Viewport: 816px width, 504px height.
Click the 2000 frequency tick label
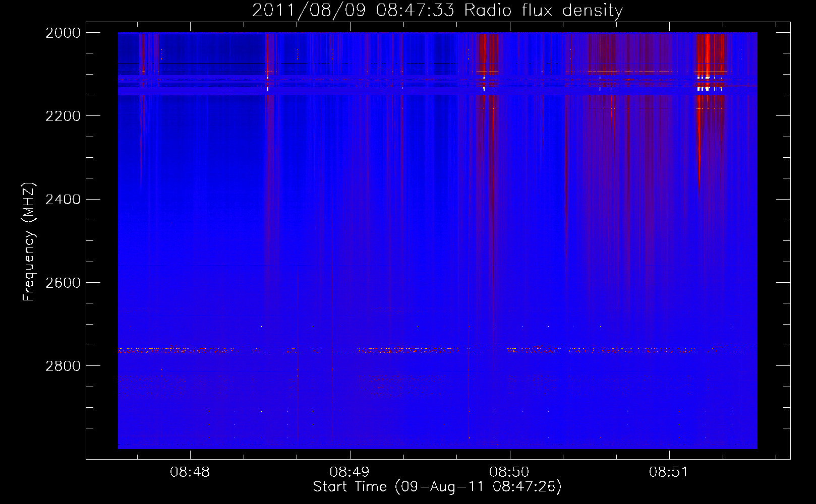point(63,33)
